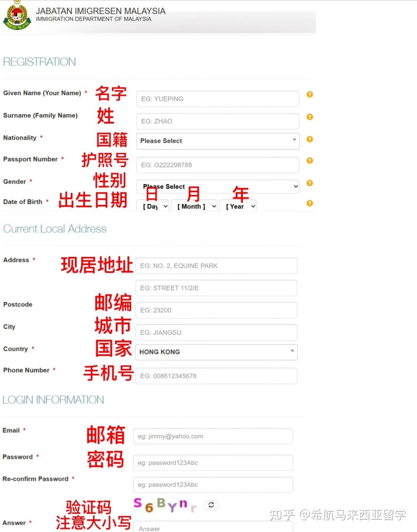Change the Country dropdown from HONG KONG
Image resolution: width=417 pixels, height=532 pixels.
click(216, 352)
